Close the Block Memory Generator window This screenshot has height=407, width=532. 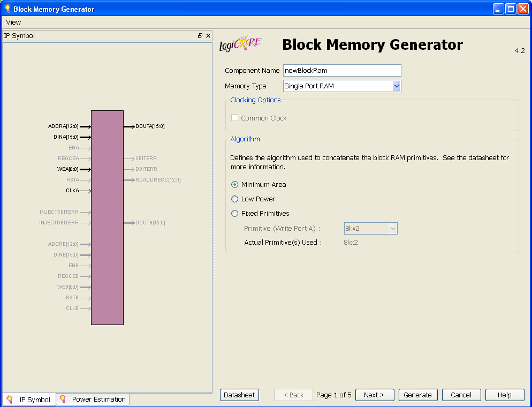pos(523,9)
